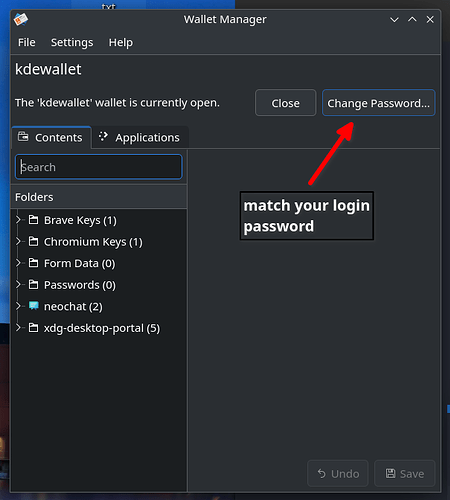
Task: Expand the Brave Keys folder
Action: click(x=18, y=220)
